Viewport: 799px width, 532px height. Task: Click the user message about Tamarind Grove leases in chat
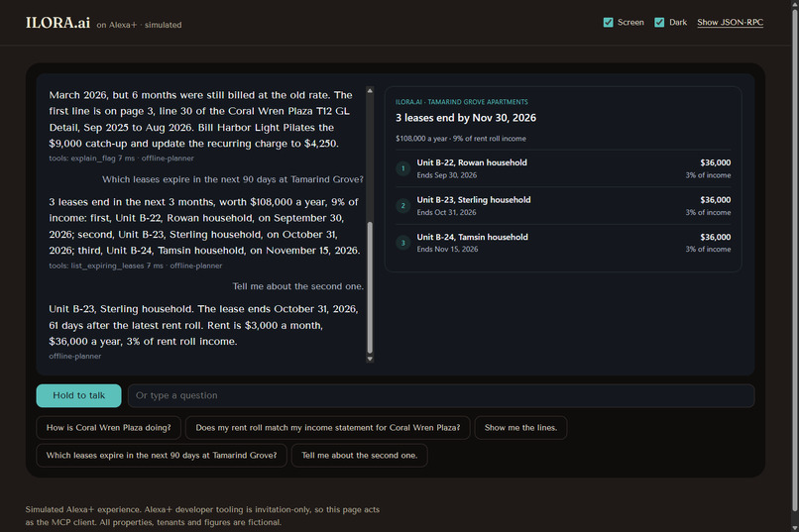coord(233,179)
